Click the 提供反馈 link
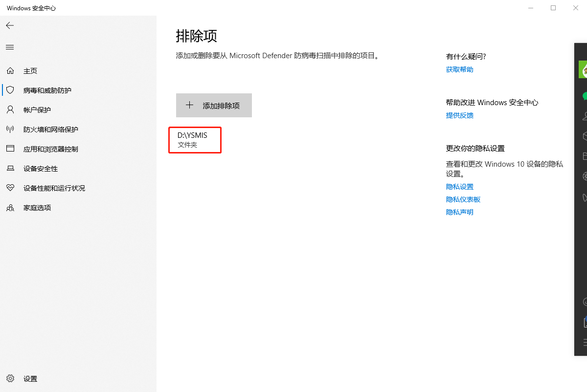 (460, 115)
